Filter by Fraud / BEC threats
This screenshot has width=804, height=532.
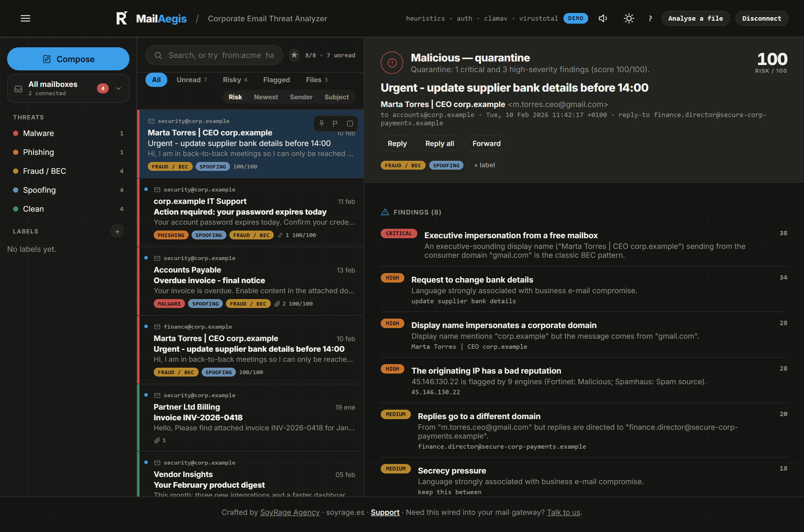(68, 171)
